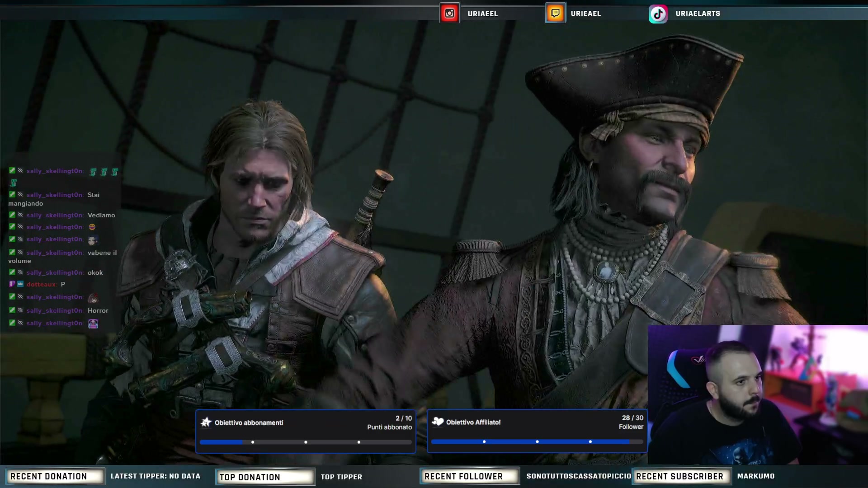The image size is (868, 488).
Task: Click the Instagram logo icon
Action: pos(449,13)
